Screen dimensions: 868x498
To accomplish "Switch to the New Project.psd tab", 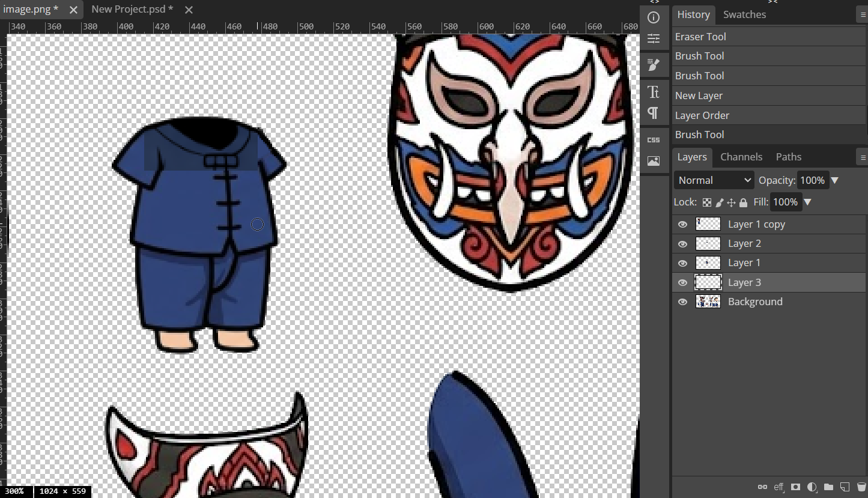I will point(132,10).
